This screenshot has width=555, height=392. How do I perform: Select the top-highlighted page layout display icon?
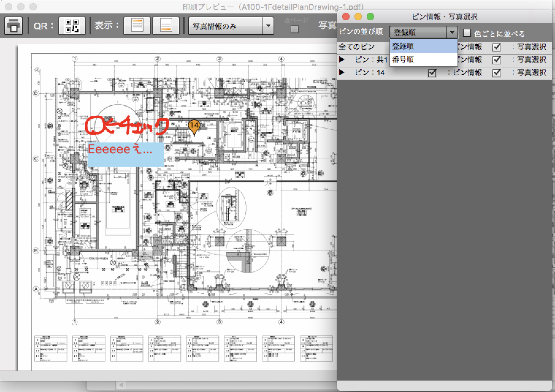click(x=137, y=26)
